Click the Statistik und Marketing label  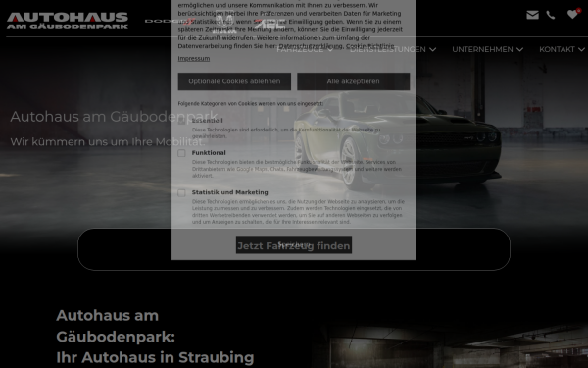[x=230, y=192]
